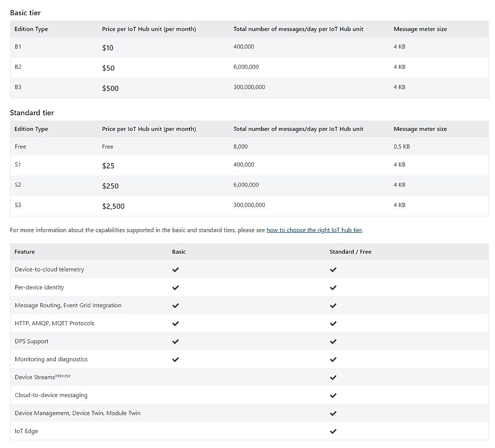The width and height of the screenshot is (495, 448).
Task: Click the 8,000 messages value in Free row
Action: click(x=240, y=147)
